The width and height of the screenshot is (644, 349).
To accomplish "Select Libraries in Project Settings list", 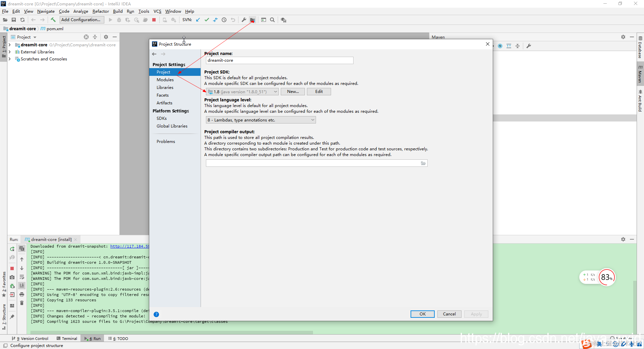I will click(165, 87).
